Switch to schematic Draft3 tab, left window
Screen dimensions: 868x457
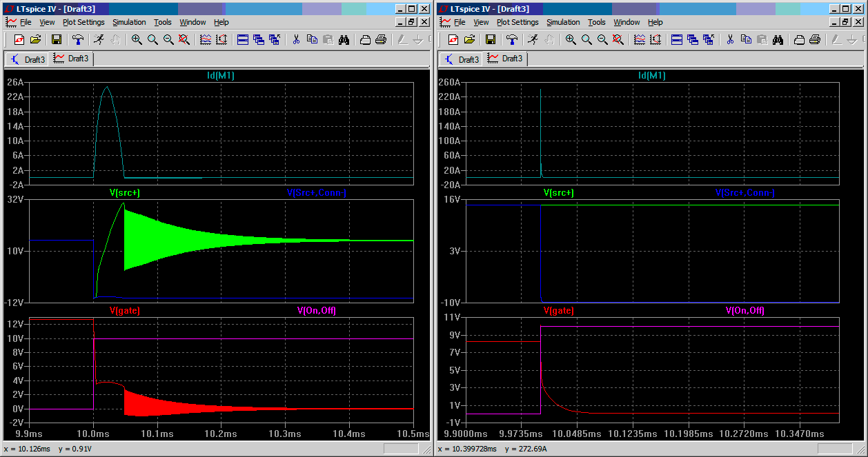pos(28,59)
